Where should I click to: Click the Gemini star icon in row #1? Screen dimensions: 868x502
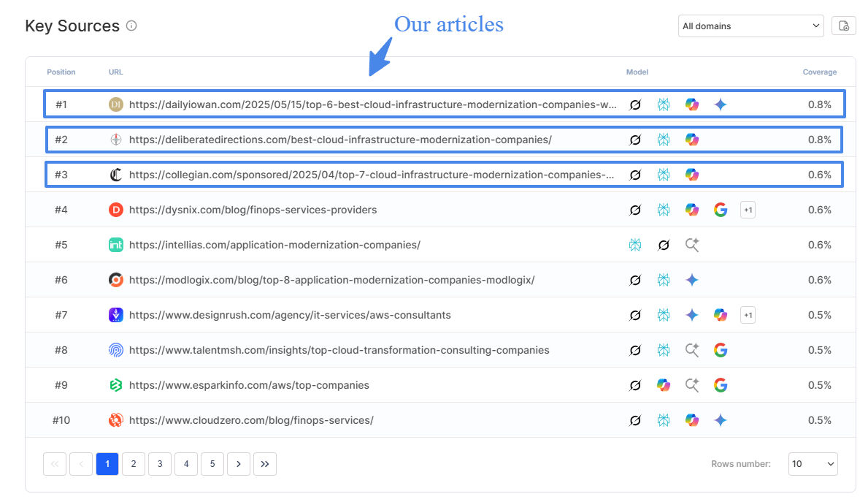[721, 104]
